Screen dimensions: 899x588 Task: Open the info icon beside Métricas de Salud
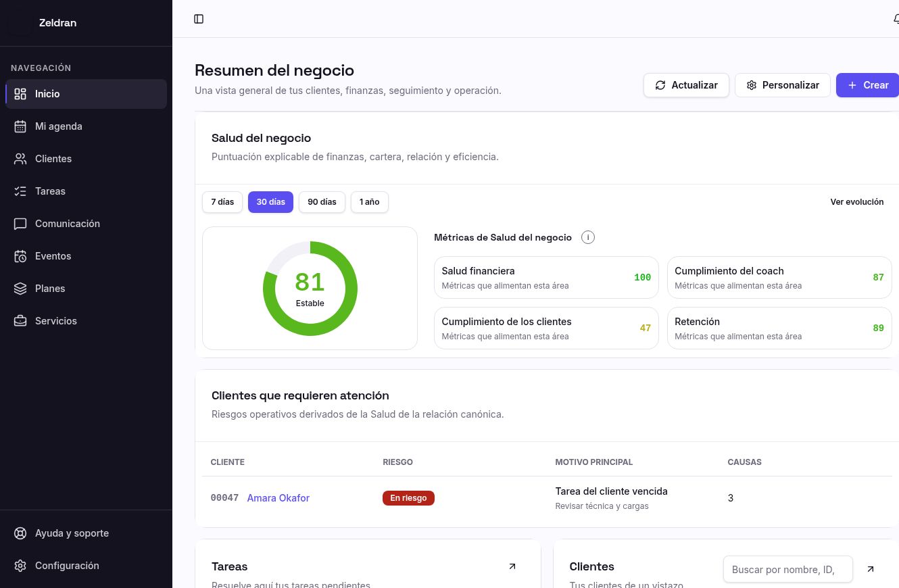588,237
